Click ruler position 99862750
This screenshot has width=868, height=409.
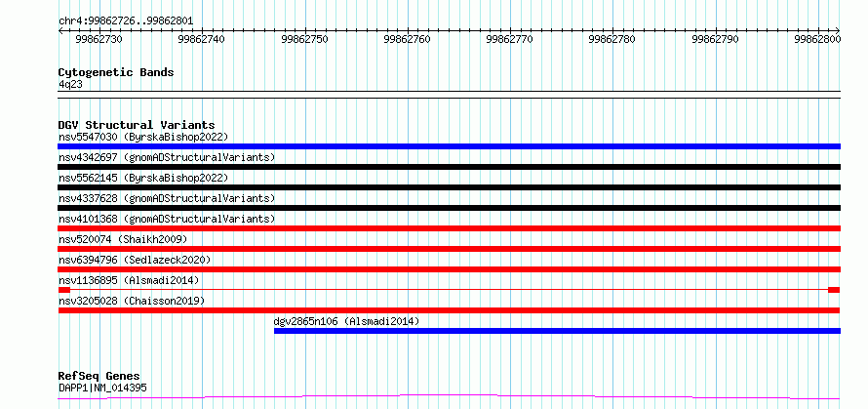[304, 39]
